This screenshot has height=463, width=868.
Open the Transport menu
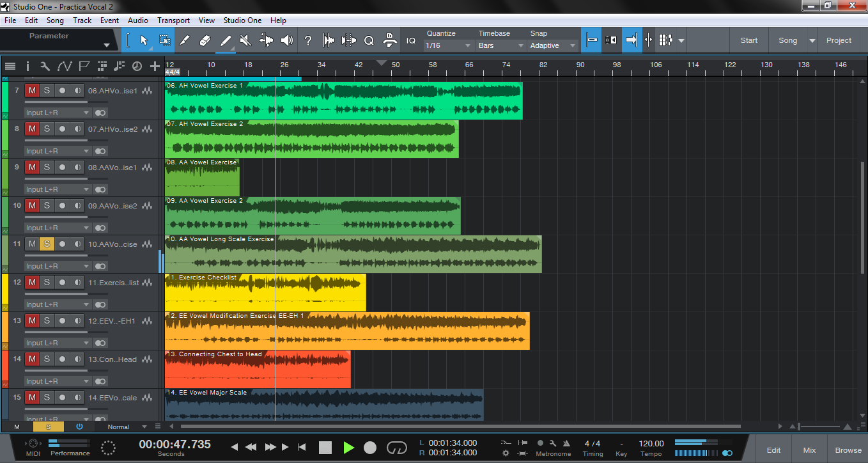[x=173, y=20]
